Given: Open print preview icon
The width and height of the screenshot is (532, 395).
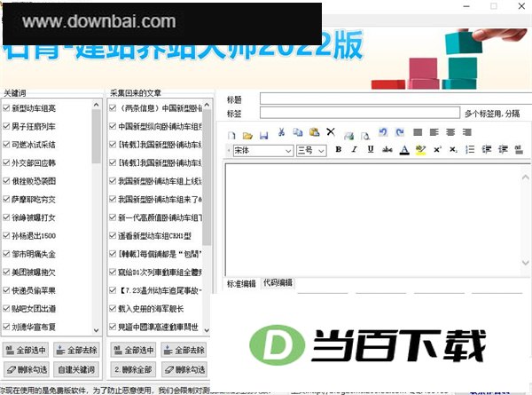Looking at the screenshot, I should 365,136.
